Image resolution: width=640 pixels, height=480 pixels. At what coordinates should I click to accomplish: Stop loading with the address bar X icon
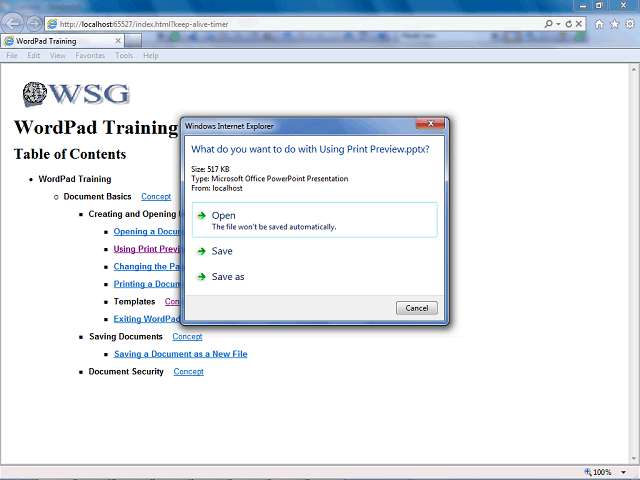pos(579,24)
